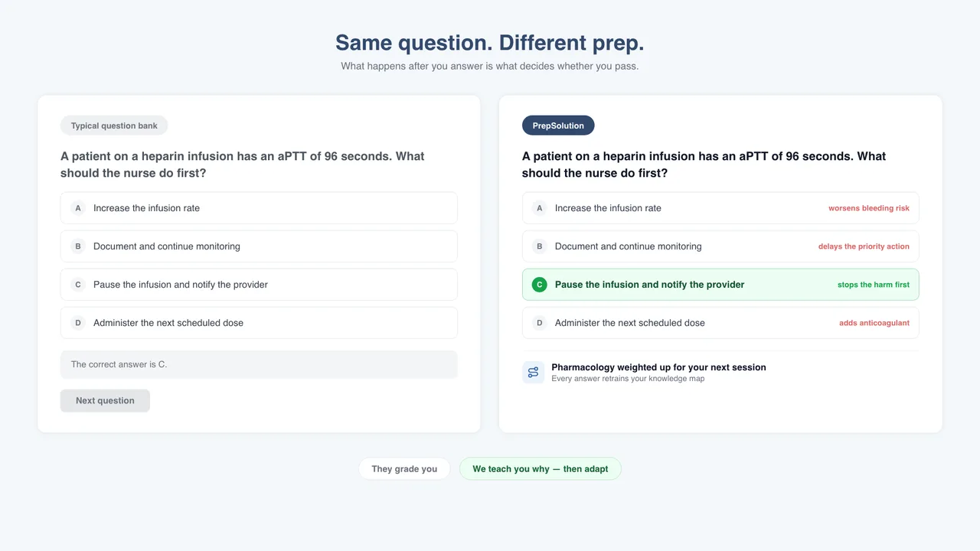
Task: Select the 'They grade you' pill
Action: coord(404,469)
